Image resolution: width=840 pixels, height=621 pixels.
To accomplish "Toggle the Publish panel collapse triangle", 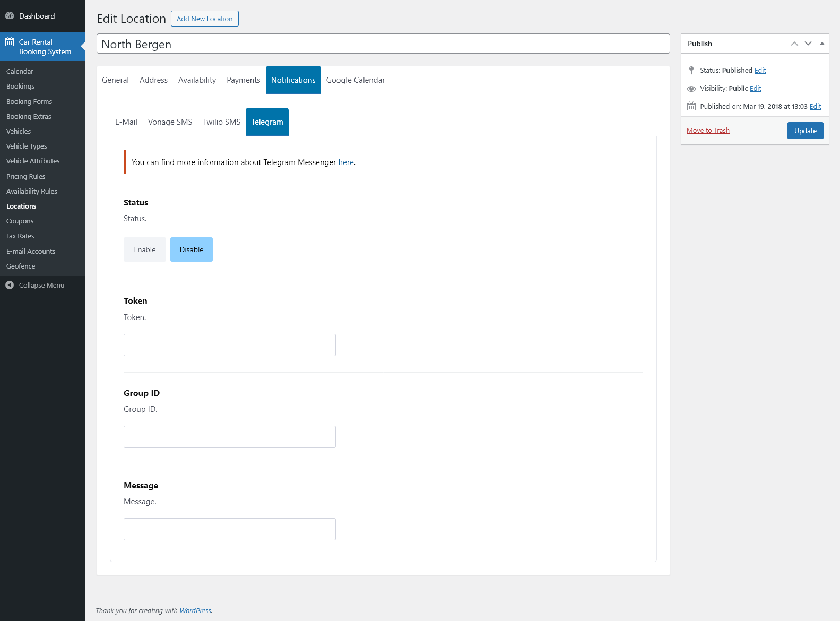I will pos(822,44).
